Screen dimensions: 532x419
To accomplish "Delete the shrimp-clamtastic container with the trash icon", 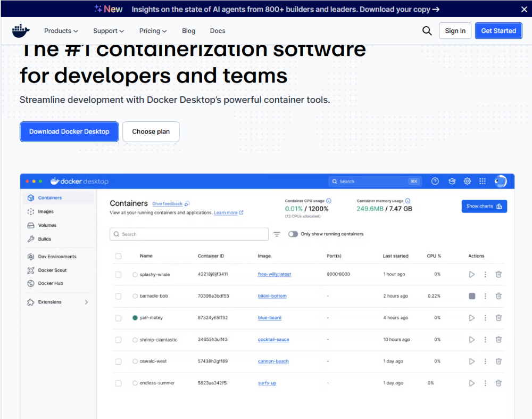I will (x=499, y=339).
